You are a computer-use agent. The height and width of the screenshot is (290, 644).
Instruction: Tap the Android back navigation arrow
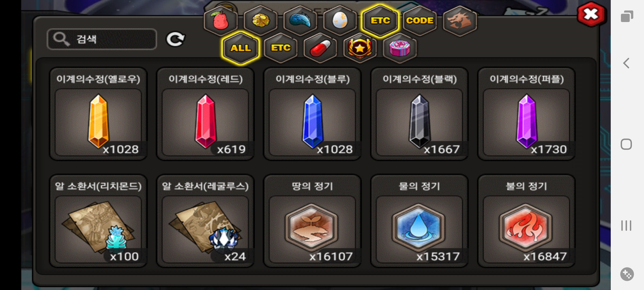pos(626,63)
